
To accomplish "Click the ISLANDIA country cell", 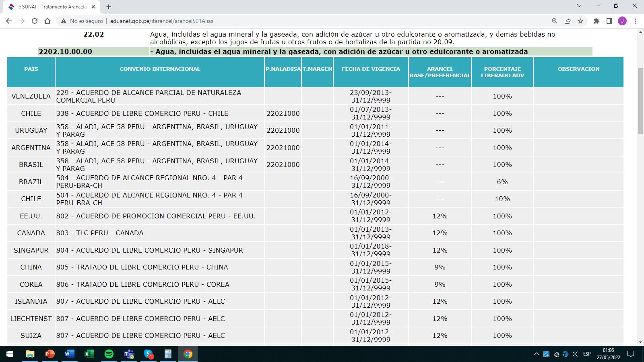I will (31, 301).
